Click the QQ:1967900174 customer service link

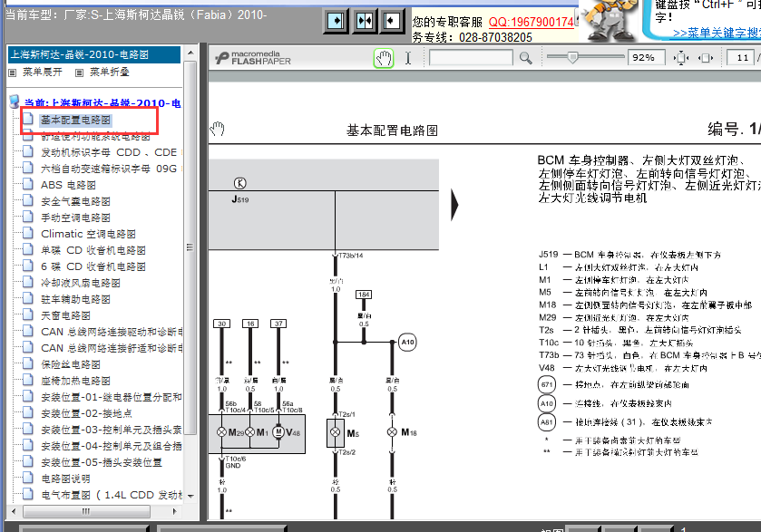coord(531,23)
